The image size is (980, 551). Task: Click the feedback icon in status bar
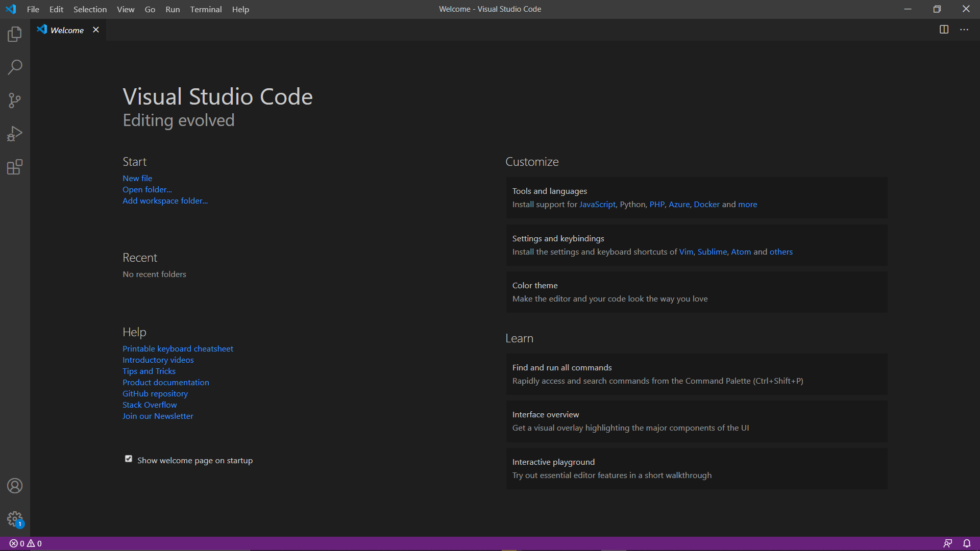click(948, 543)
